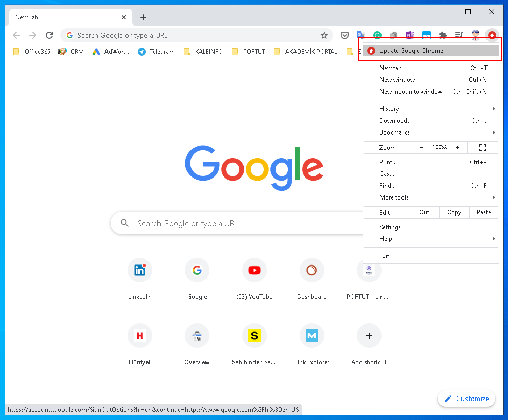Click Paste in the Edit row
This screenshot has width=508, height=420.
484,212
